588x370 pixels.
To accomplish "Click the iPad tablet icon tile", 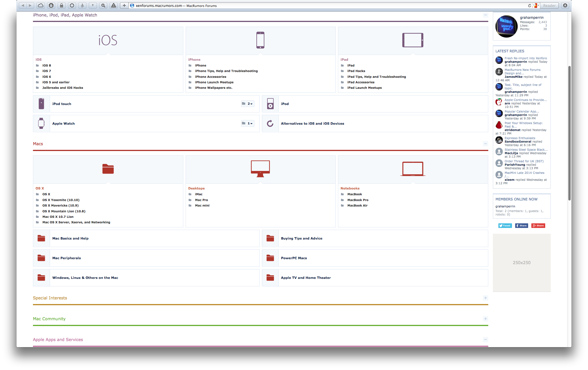I will (413, 40).
